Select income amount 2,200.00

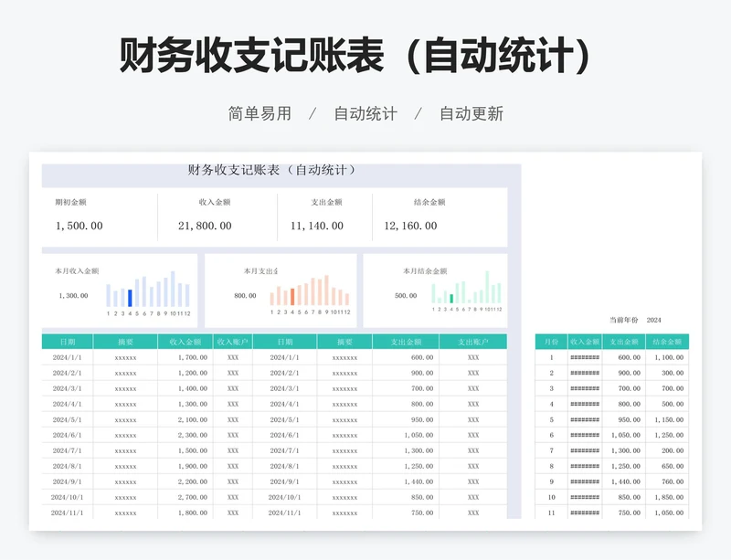[193, 481]
